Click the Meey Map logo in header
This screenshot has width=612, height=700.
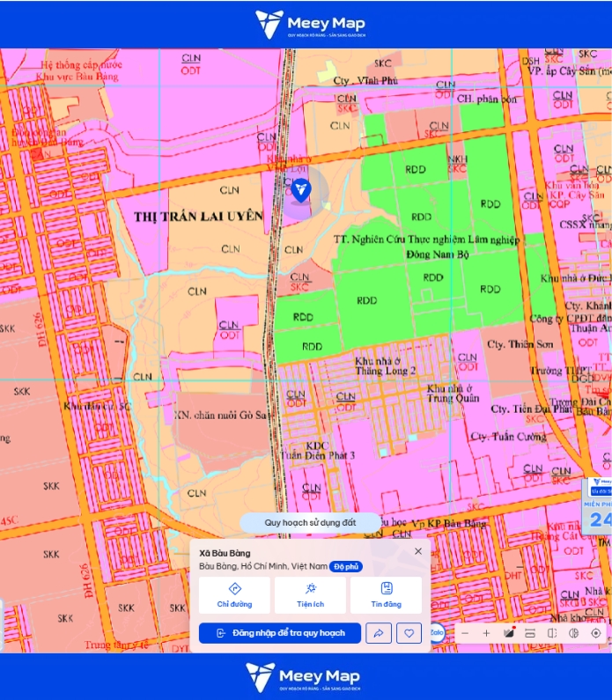[x=310, y=25]
